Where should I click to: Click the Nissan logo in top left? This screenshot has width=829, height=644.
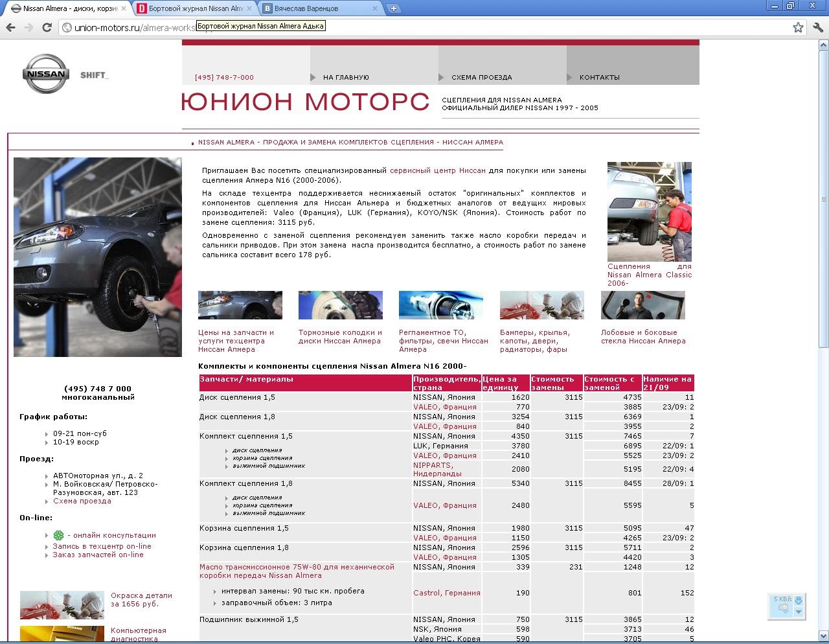(45, 74)
